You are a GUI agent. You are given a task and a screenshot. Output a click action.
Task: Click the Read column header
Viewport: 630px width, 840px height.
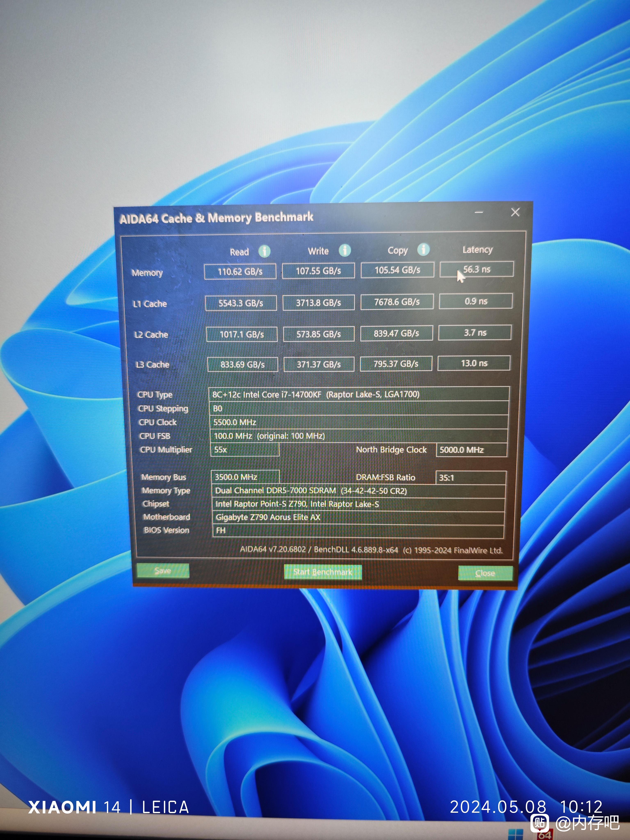tap(239, 252)
